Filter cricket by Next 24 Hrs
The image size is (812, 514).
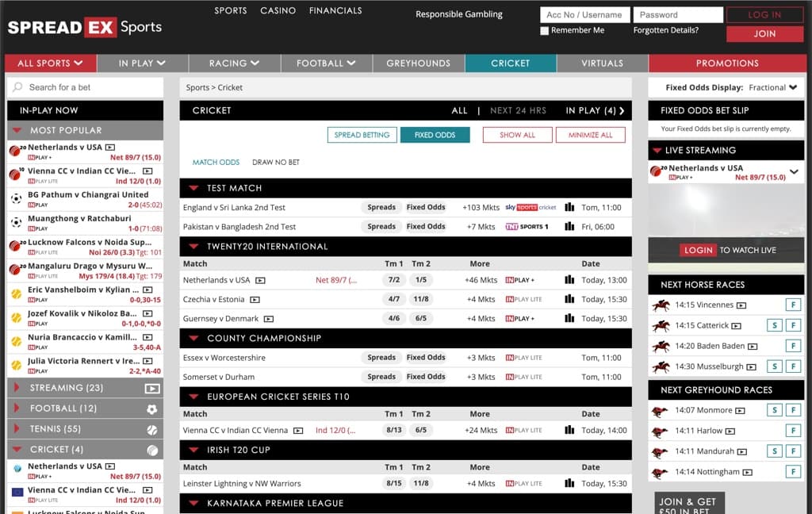[x=518, y=110]
